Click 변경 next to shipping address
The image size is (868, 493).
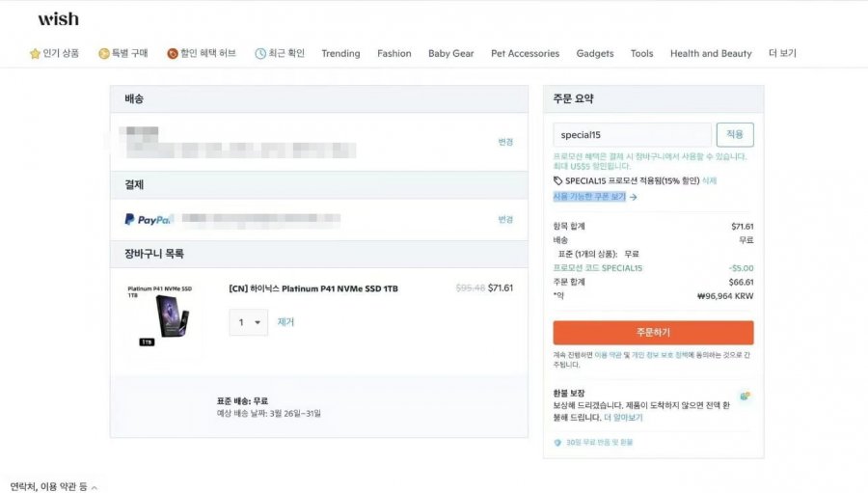click(505, 142)
